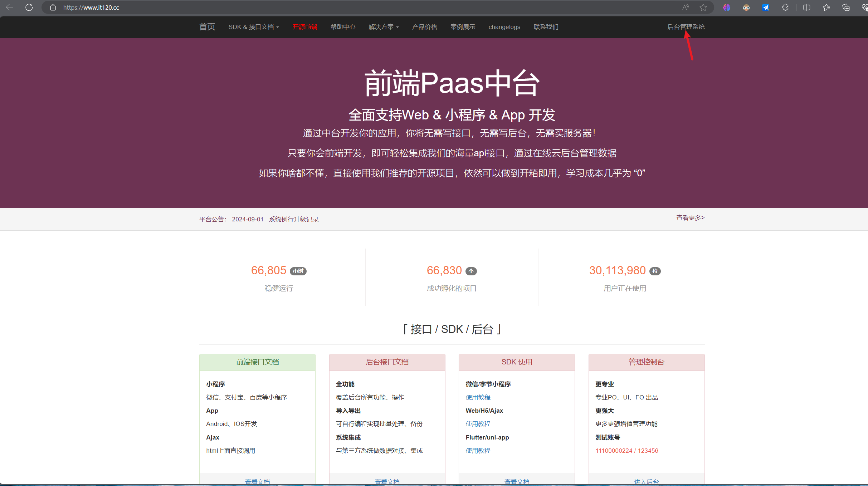Screen dimensions: 868x486
Task: Click the blue paper plane extension icon
Action: click(x=765, y=8)
